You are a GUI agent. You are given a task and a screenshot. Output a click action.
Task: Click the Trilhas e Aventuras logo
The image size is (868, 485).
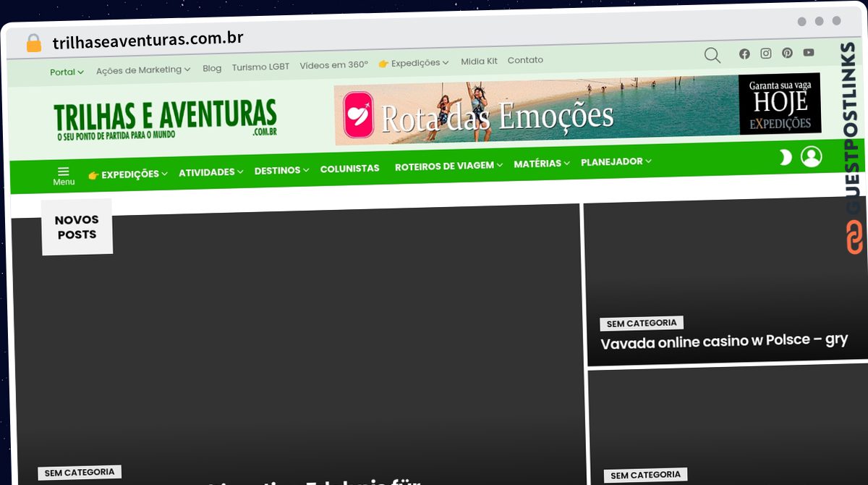[x=166, y=119]
